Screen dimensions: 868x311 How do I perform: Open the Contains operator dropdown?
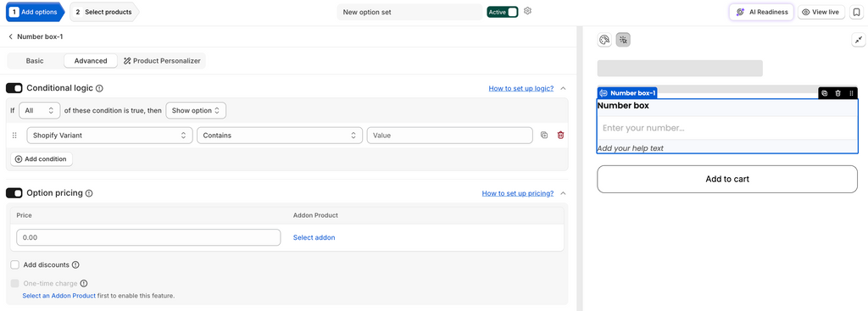(x=280, y=135)
